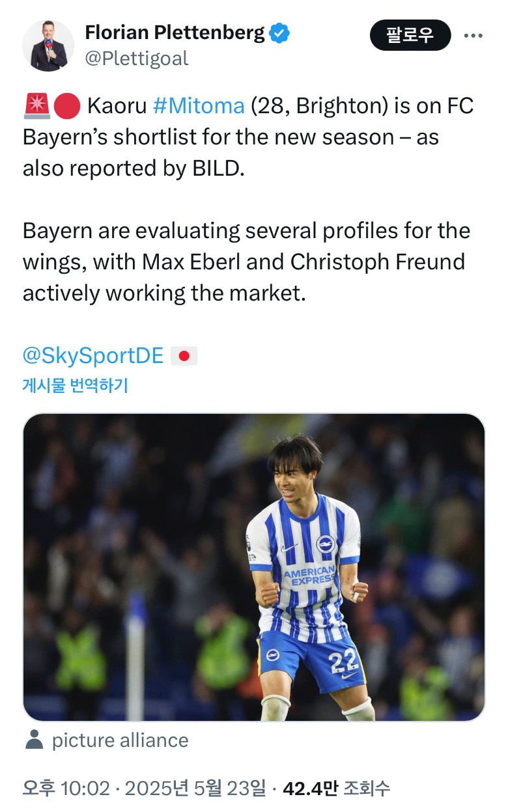Viewport: 508px width, 812px height.
Task: Click the red circle emoji
Action: [66, 106]
